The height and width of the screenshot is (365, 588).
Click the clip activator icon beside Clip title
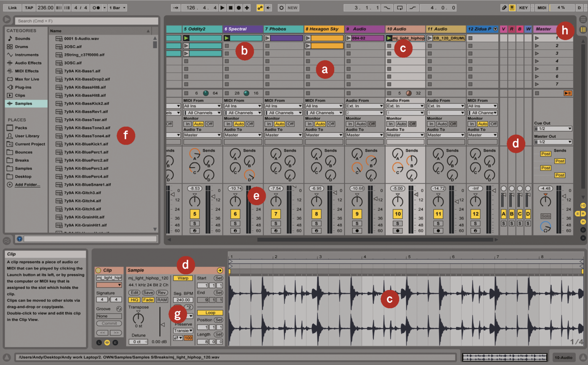pyautogui.click(x=98, y=270)
